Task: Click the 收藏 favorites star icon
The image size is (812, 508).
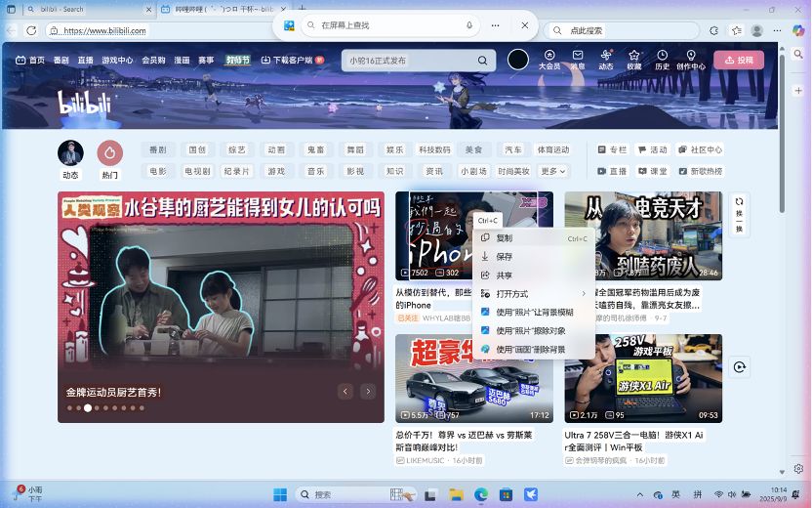Action: point(634,56)
